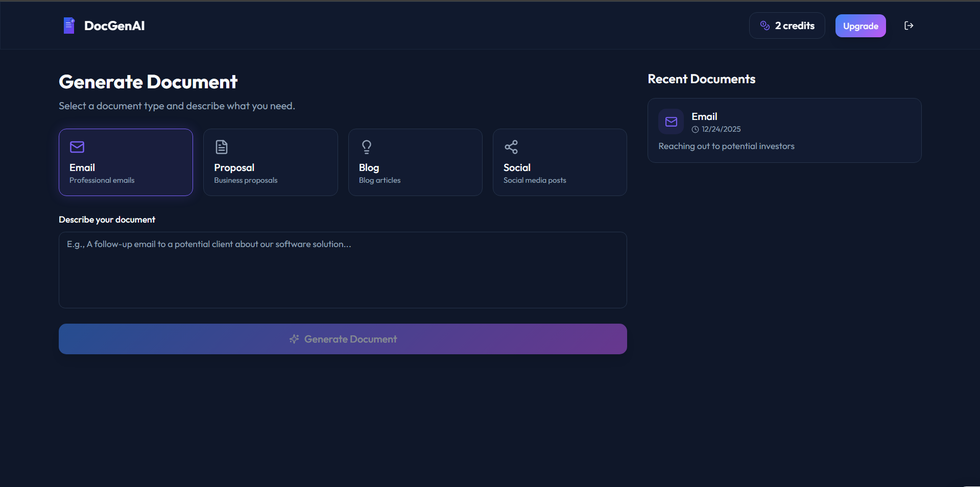Click the DocGenAI brand name
980x487 pixels.
[114, 26]
